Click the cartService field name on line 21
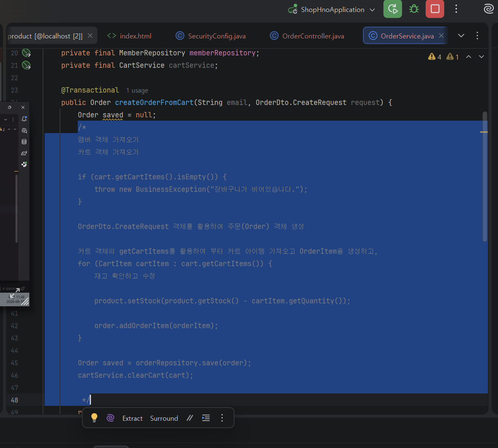 click(x=191, y=65)
